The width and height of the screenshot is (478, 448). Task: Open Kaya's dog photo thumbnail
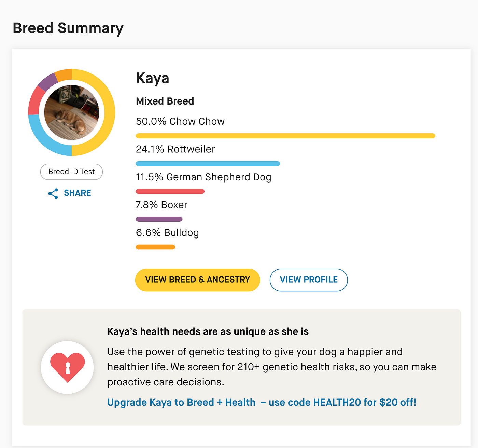[x=72, y=112]
